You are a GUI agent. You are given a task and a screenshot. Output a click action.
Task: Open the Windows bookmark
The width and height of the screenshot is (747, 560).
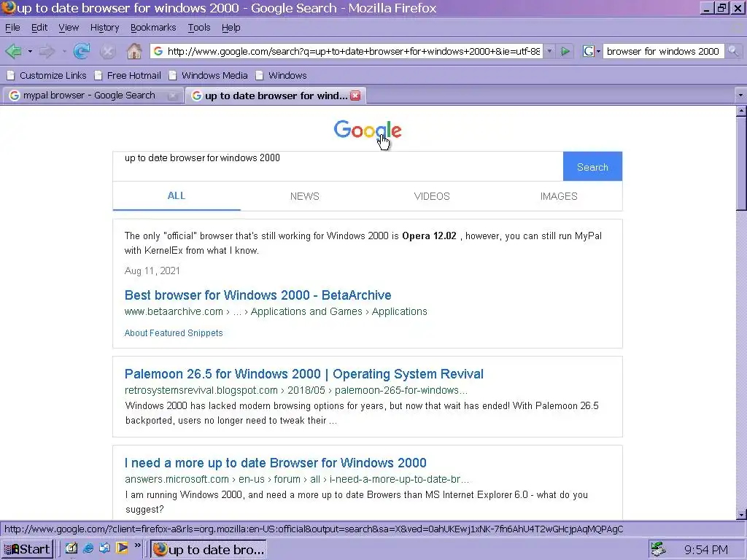(281, 75)
